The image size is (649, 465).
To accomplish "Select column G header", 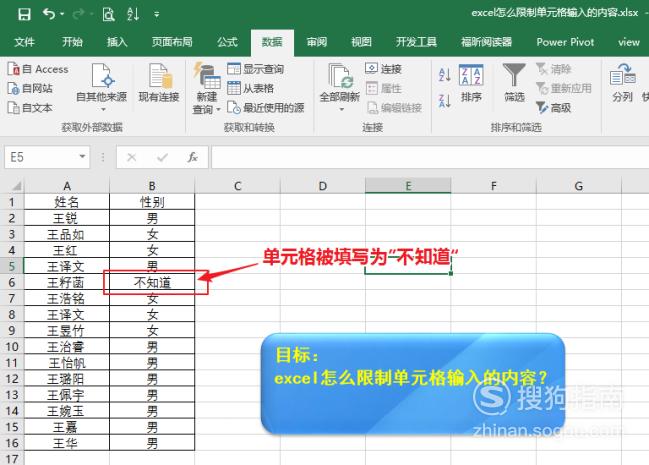I will point(579,186).
